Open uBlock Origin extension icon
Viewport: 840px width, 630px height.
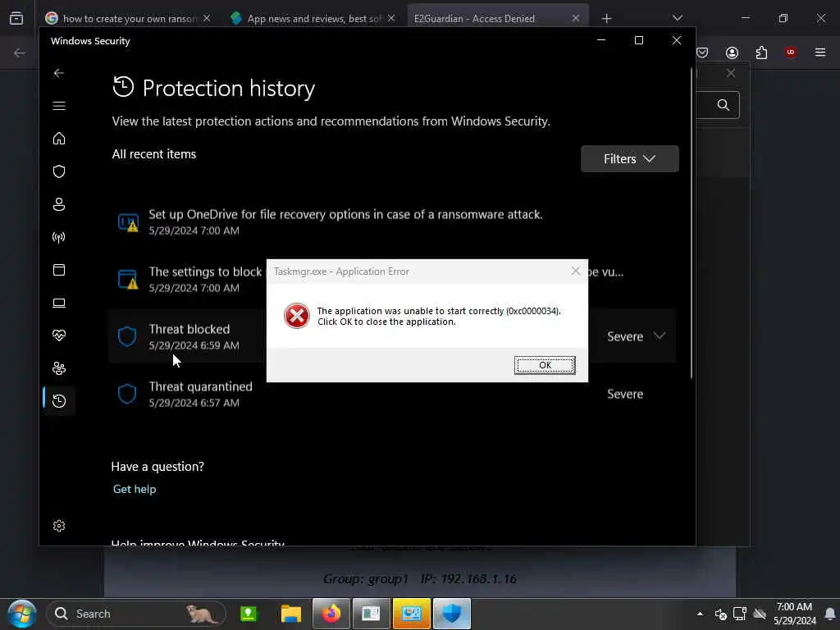click(x=791, y=52)
